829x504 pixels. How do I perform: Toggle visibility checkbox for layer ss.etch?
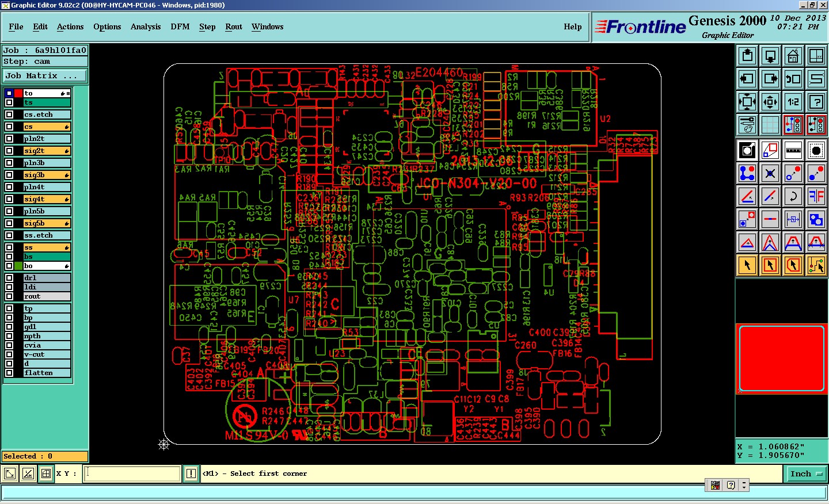click(x=9, y=235)
